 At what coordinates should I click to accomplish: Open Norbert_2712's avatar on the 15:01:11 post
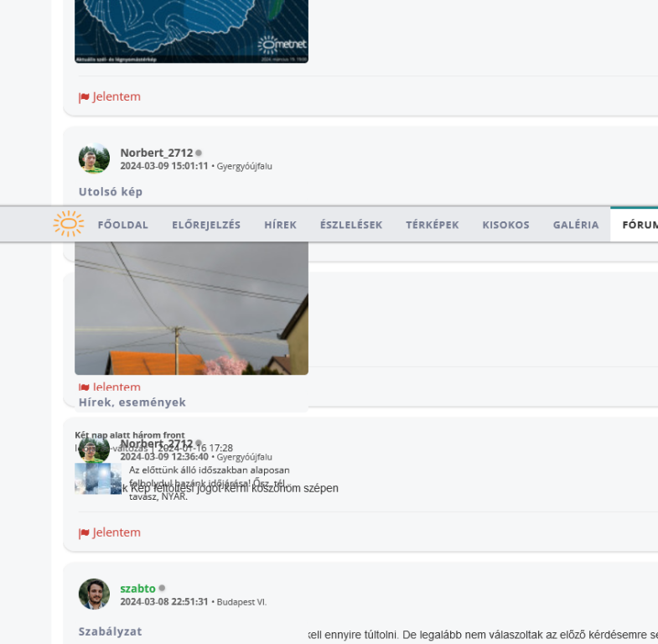click(94, 158)
